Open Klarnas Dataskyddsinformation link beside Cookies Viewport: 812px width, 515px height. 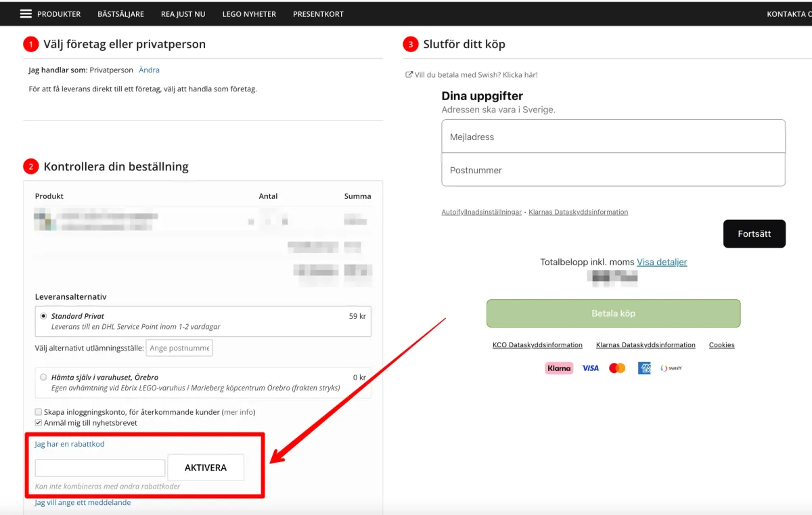[x=646, y=345]
